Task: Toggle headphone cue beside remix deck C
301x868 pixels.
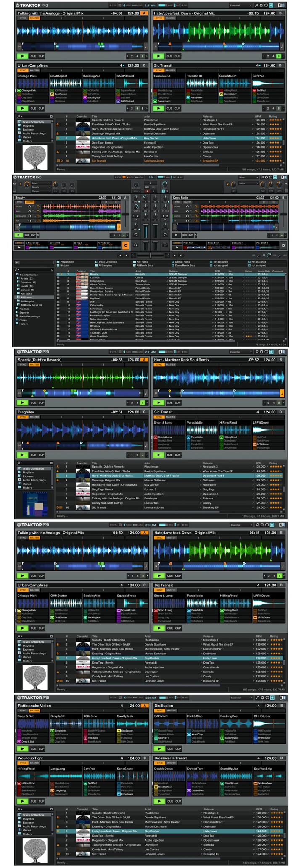Action: [x=136, y=245]
